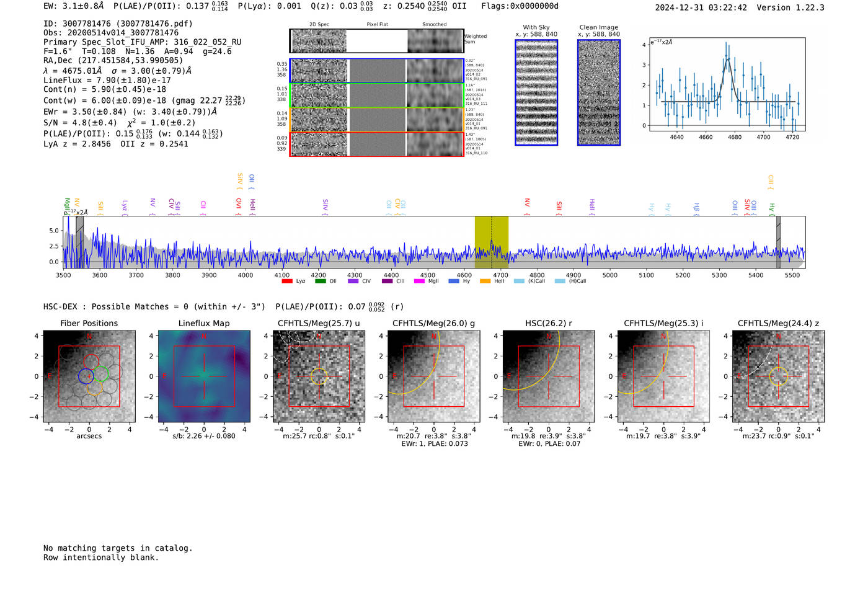
Task: Select the green-bordered fiber spectrum row
Action: tap(376, 96)
